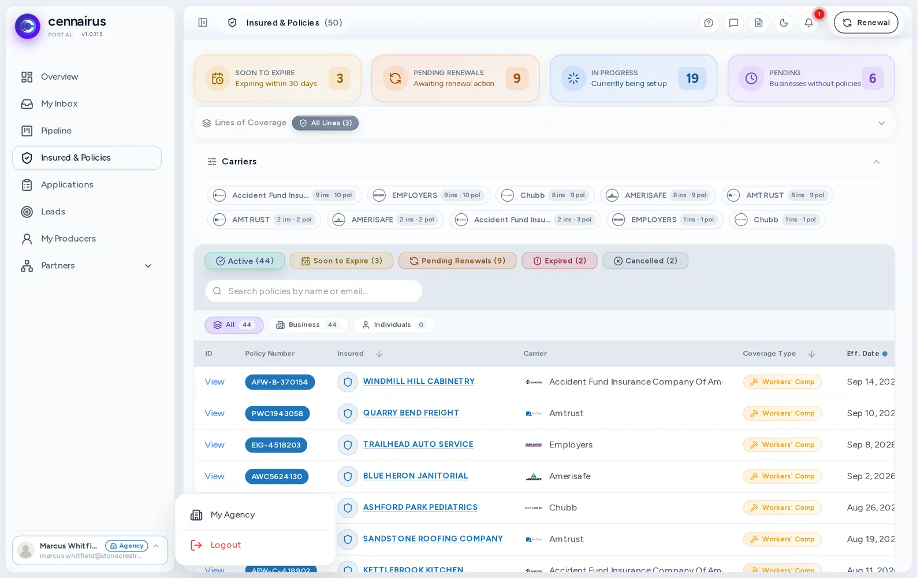The width and height of the screenshot is (924, 578).
Task: Switch to Expired (2) tab
Action: pyautogui.click(x=559, y=261)
